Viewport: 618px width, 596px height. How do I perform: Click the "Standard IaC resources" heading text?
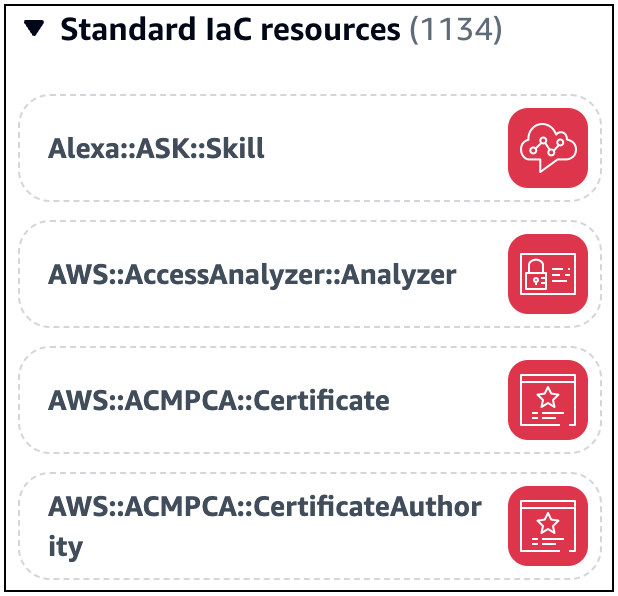point(230,29)
